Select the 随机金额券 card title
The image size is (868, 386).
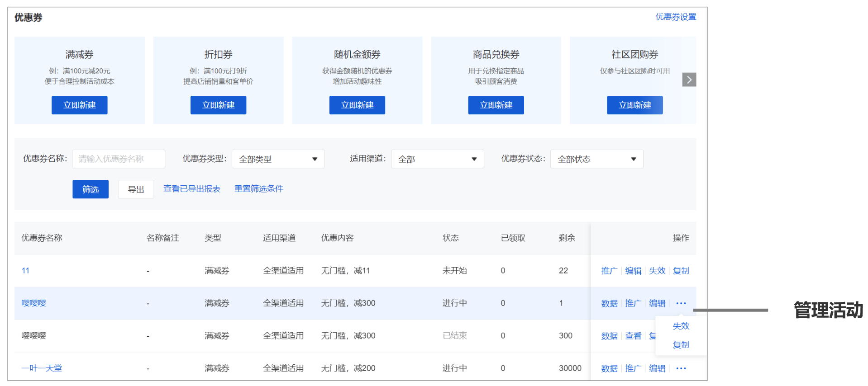click(x=357, y=54)
